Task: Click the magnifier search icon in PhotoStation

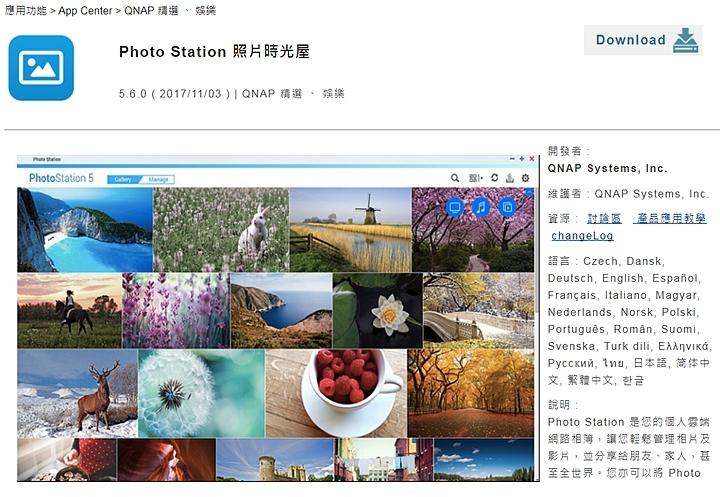Action: (455, 178)
